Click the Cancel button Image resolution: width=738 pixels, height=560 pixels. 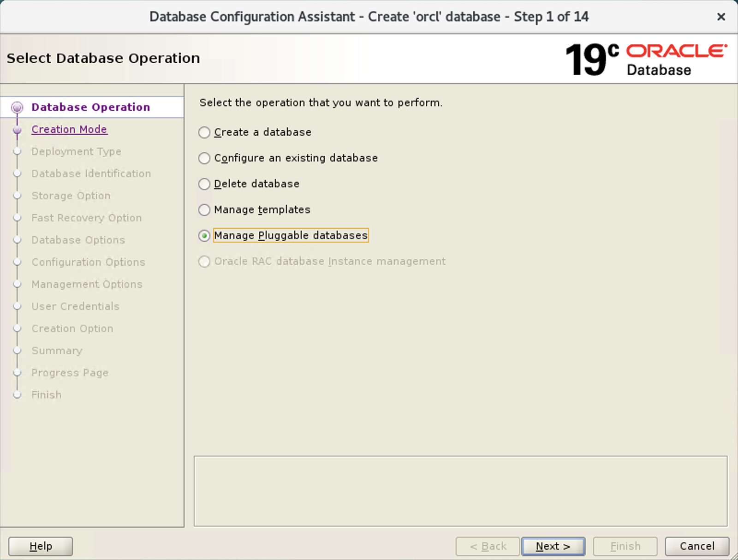tap(697, 546)
